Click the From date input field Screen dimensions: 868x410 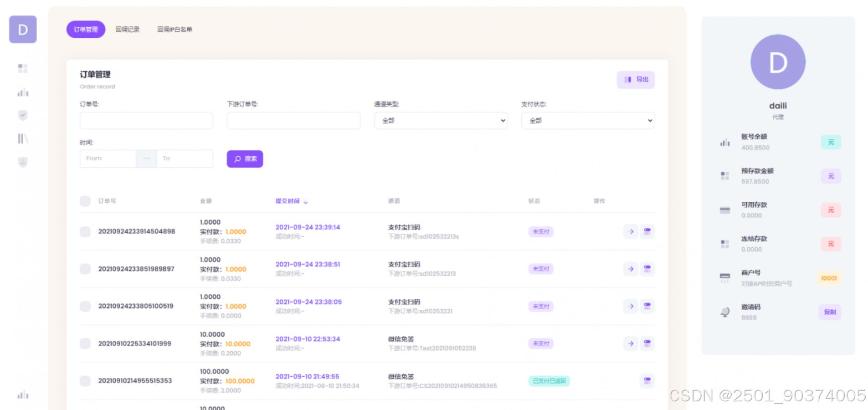coord(107,158)
